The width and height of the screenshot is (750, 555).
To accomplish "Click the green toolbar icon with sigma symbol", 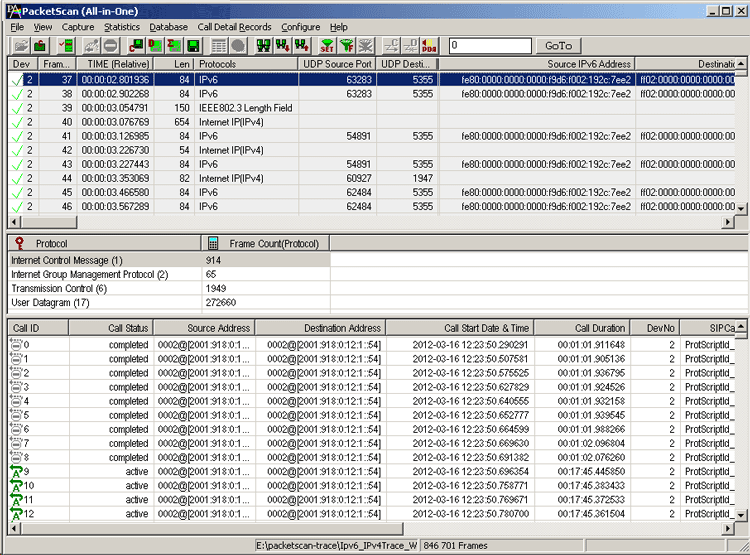I will tap(175, 46).
